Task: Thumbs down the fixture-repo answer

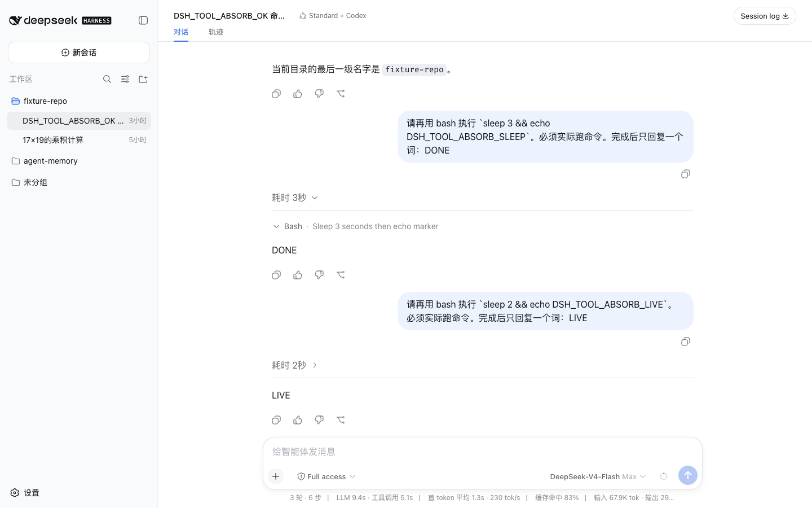Action: click(x=319, y=94)
